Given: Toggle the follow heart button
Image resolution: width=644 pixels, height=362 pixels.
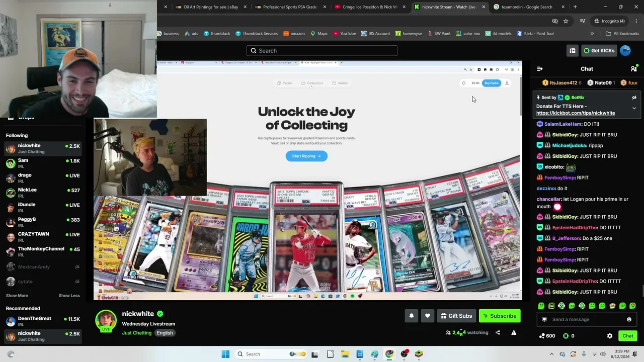Looking at the screenshot, I should point(428,316).
